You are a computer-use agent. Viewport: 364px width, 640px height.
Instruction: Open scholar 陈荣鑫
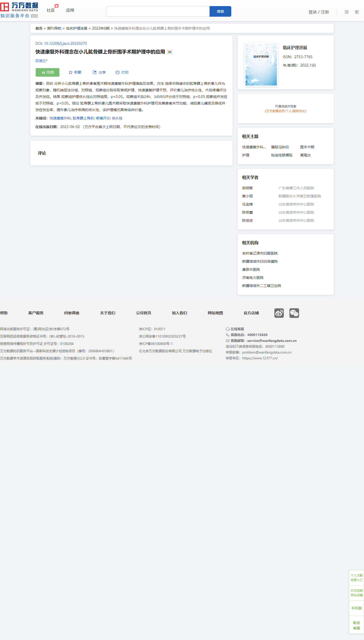(247, 212)
